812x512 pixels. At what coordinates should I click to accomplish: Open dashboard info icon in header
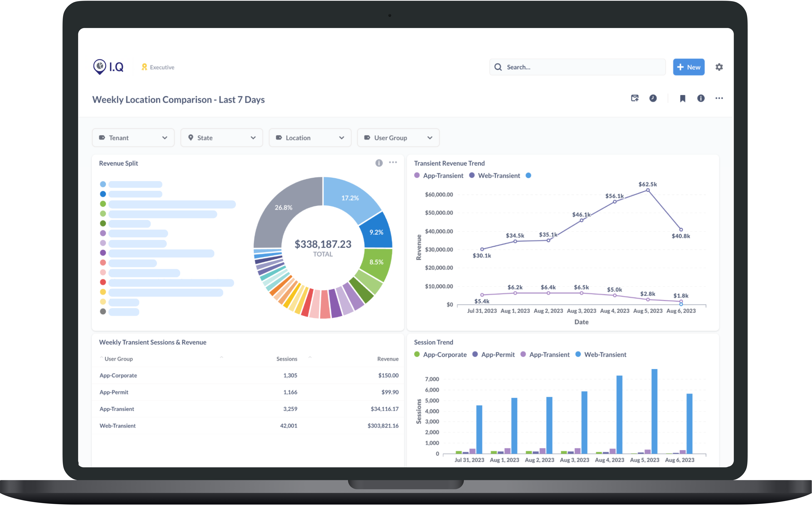[x=701, y=98]
